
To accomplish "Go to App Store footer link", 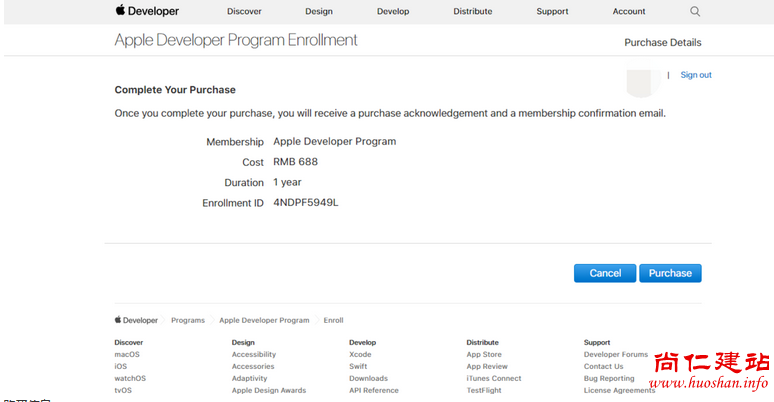I will coord(484,354).
